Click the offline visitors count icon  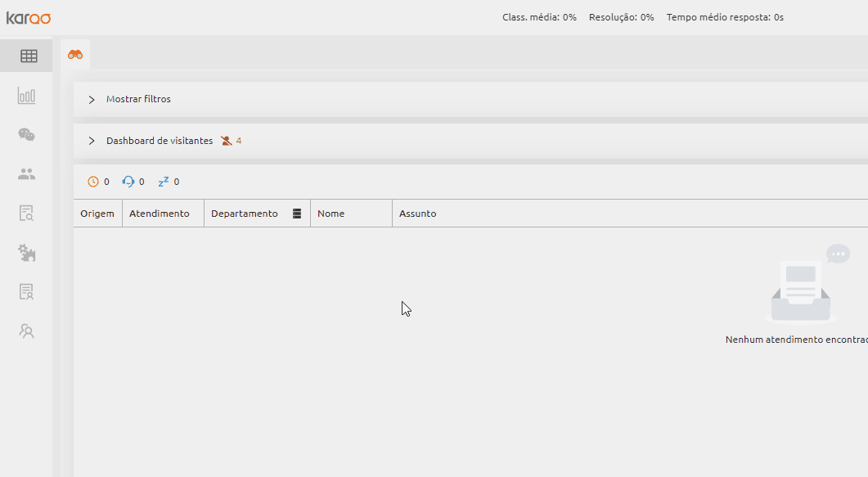227,141
